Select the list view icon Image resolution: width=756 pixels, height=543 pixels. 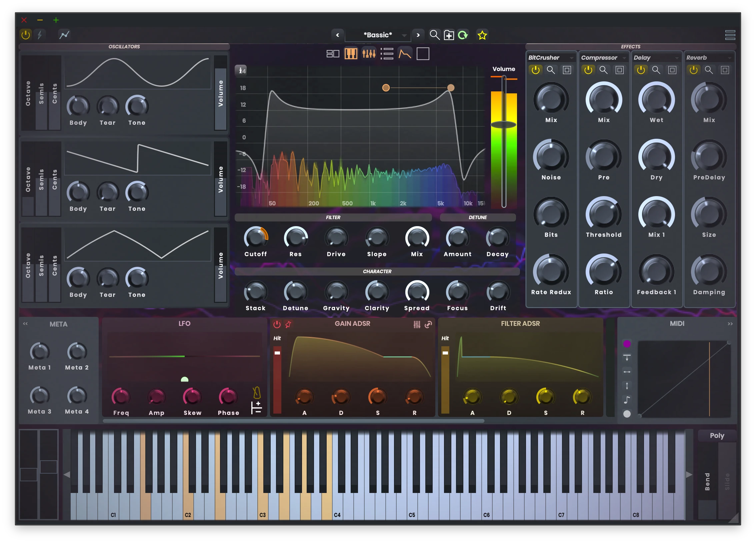(387, 53)
